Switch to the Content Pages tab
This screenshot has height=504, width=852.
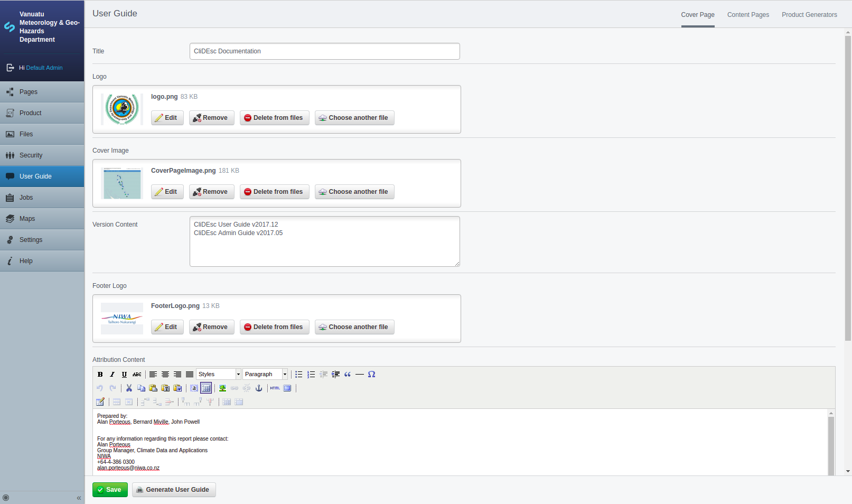pos(748,15)
